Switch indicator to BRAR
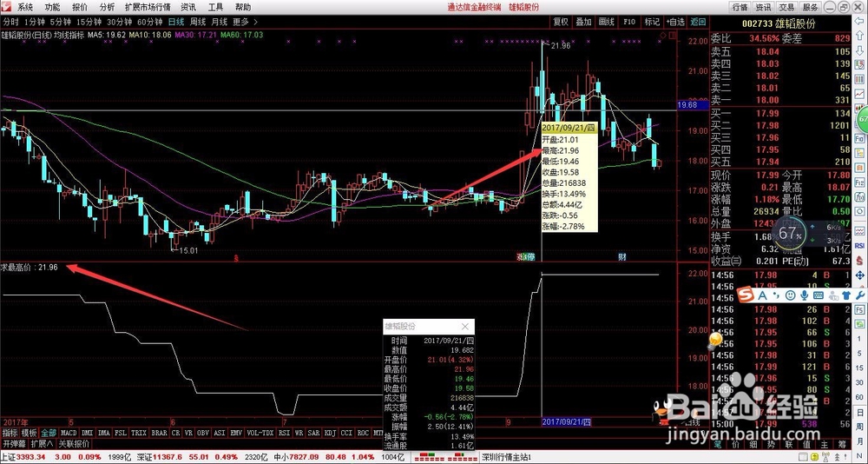868x464 pixels. 160,433
